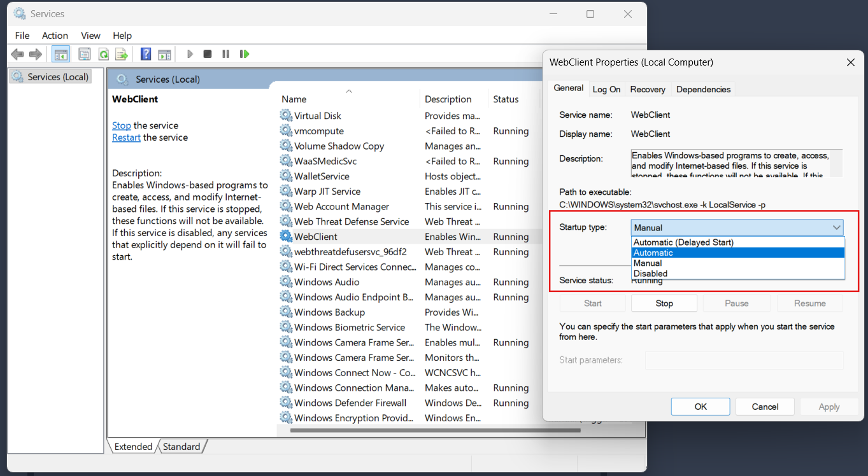Image resolution: width=868 pixels, height=476 pixels.
Task: Click the Stop button in the properties dialog
Action: point(664,304)
